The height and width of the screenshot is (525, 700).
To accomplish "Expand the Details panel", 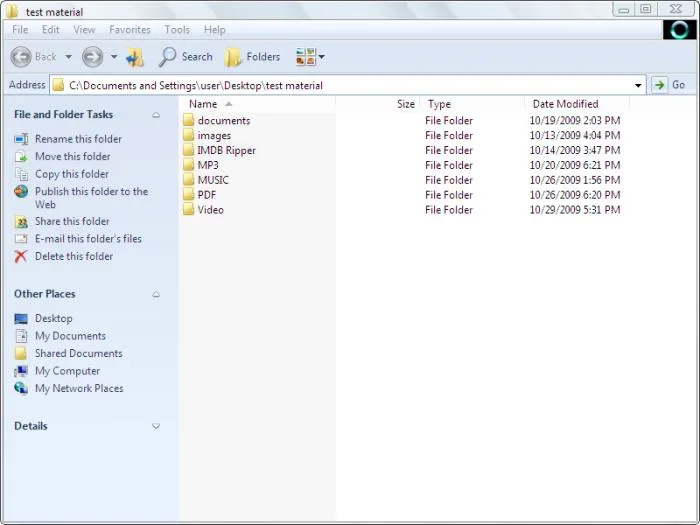I will 156,426.
